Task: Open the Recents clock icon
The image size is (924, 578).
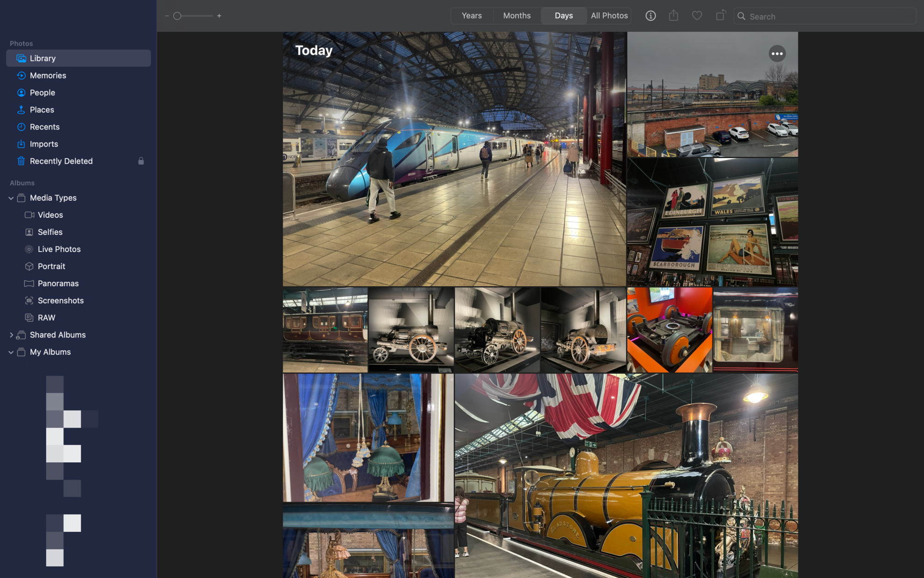Action: 21,127
